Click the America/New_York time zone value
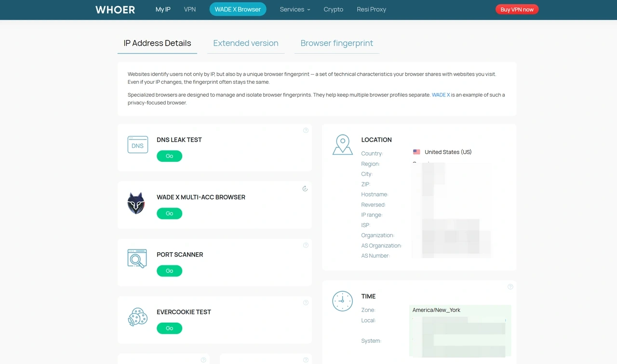The image size is (617, 364). click(x=437, y=310)
